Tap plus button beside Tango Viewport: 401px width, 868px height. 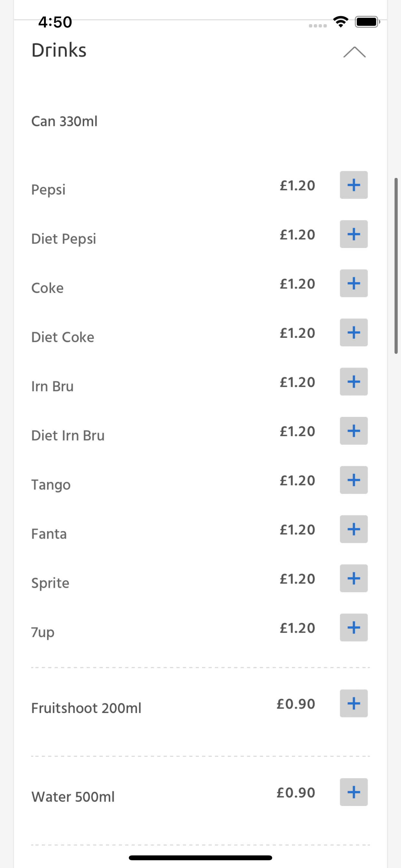[354, 480]
